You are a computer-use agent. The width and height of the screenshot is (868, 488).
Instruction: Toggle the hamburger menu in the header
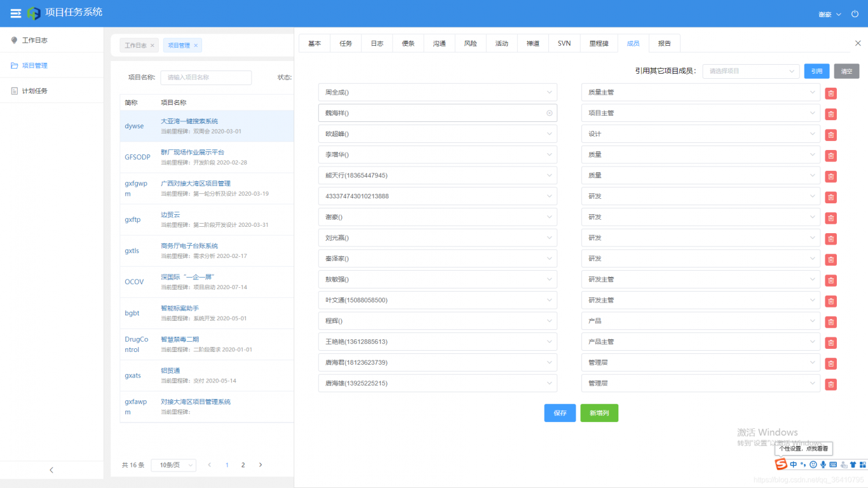(x=16, y=13)
